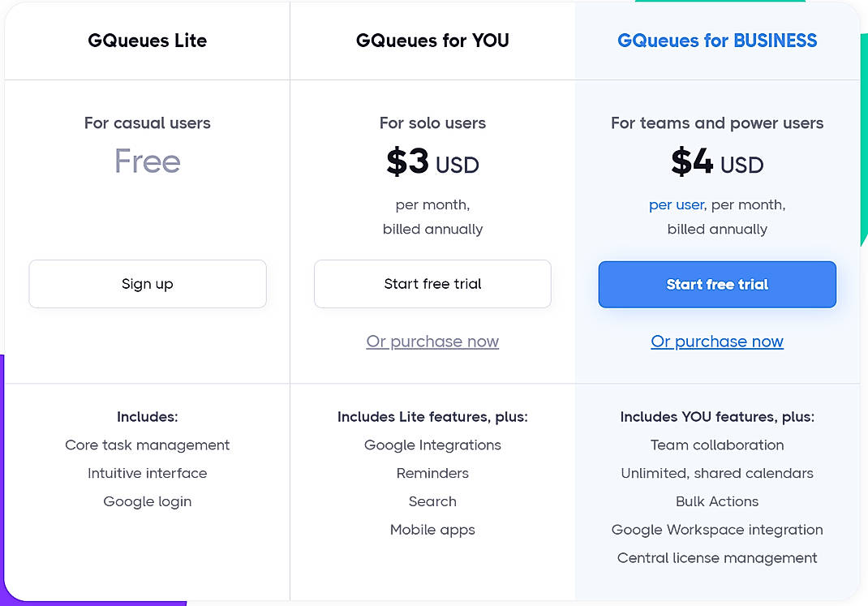The width and height of the screenshot is (868, 606).
Task: Start free trial for GQueues for YOU
Action: 432,284
